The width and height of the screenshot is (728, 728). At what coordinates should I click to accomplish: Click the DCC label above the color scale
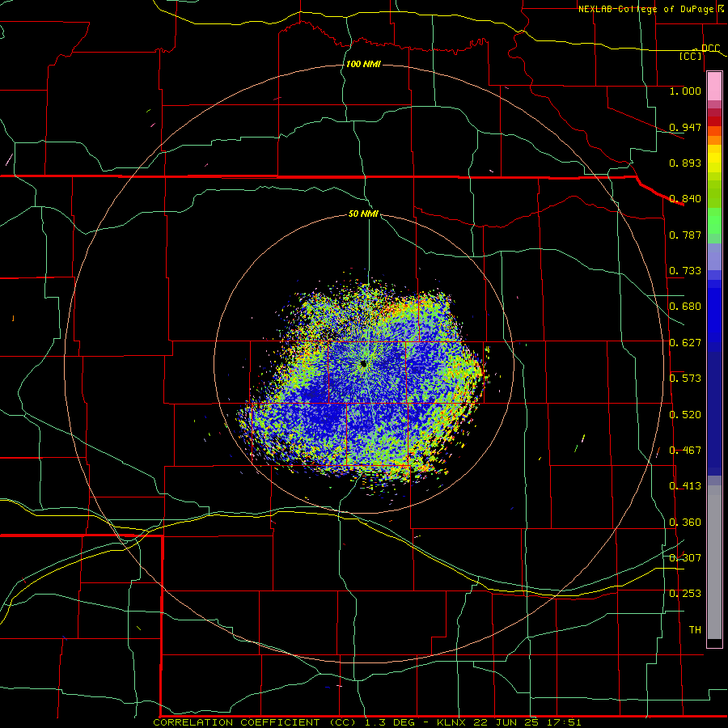tap(710, 49)
